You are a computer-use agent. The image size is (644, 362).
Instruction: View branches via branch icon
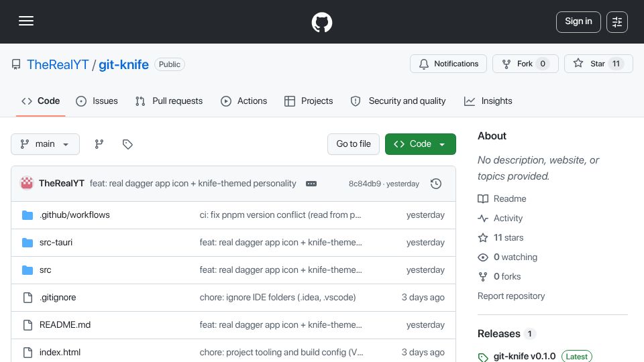tap(99, 144)
